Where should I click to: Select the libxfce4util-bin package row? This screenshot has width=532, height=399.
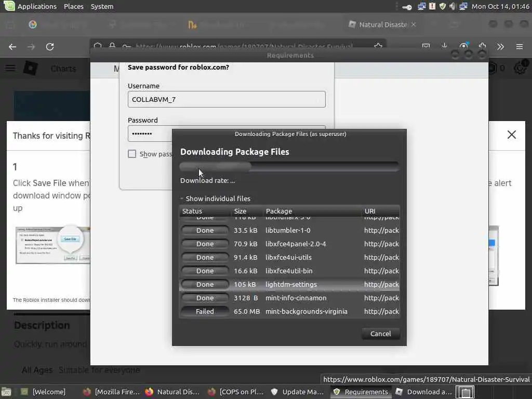click(289, 271)
